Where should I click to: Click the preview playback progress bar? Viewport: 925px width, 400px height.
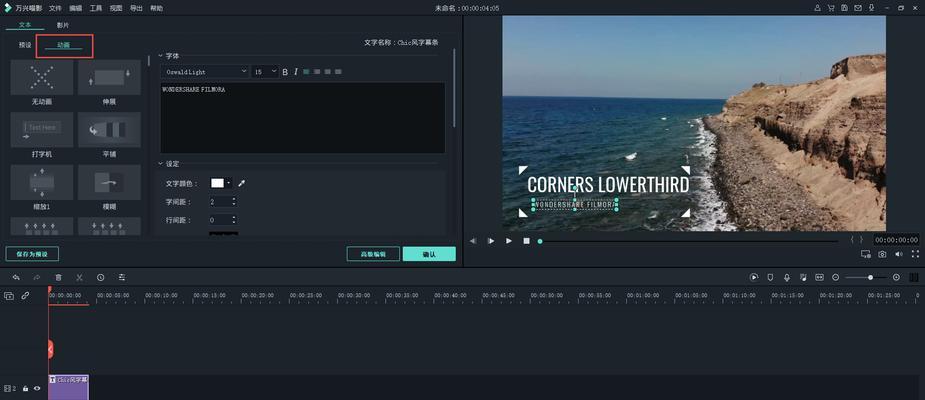[x=687, y=241]
